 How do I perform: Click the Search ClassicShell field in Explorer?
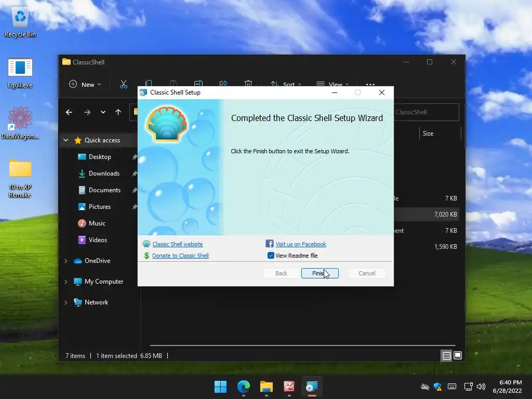[426, 112]
